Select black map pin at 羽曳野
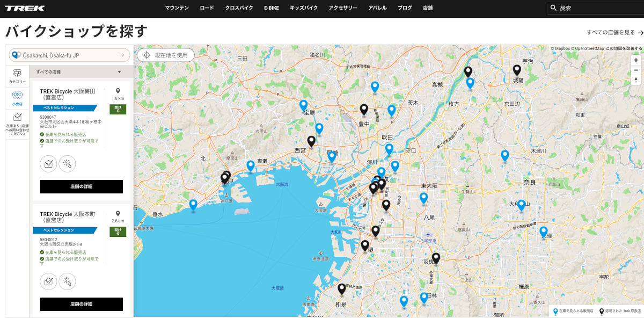 pyautogui.click(x=436, y=258)
